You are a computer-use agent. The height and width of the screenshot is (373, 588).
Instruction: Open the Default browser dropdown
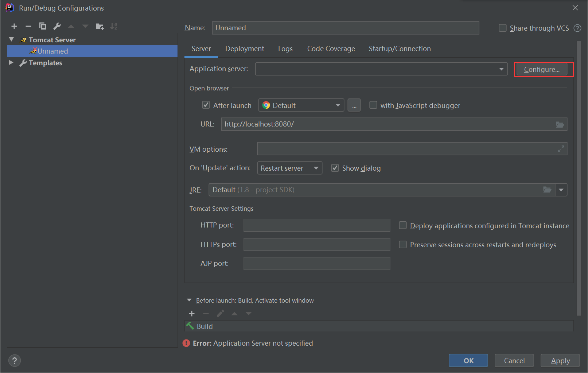tap(301, 105)
